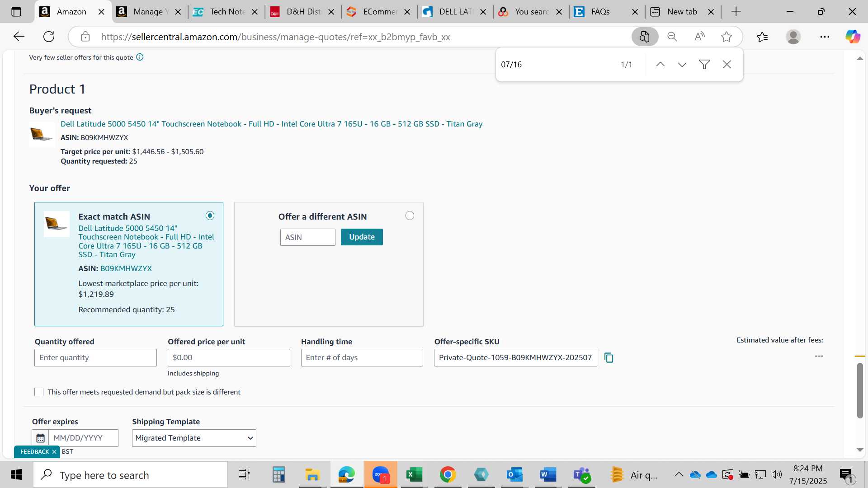Screen dimensions: 868x488
Task: Show hidden system tray icons chevron
Action: (x=679, y=474)
